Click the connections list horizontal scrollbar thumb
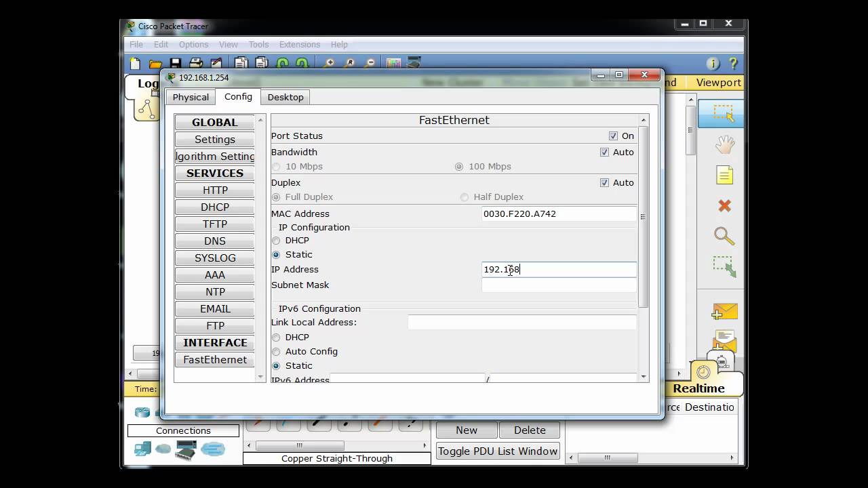Viewport: 868px width, 488px height. pyautogui.click(x=300, y=445)
